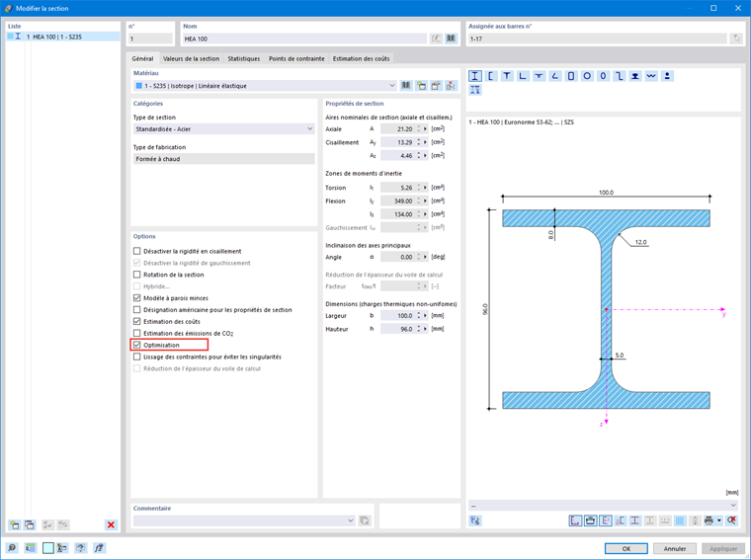Open the Statistiques tab
Image resolution: width=751 pixels, height=560 pixels.
[x=244, y=58]
